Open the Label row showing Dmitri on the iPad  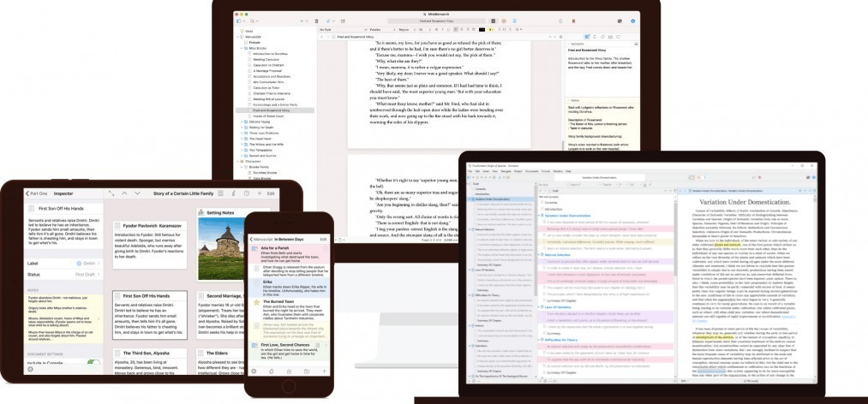63,264
